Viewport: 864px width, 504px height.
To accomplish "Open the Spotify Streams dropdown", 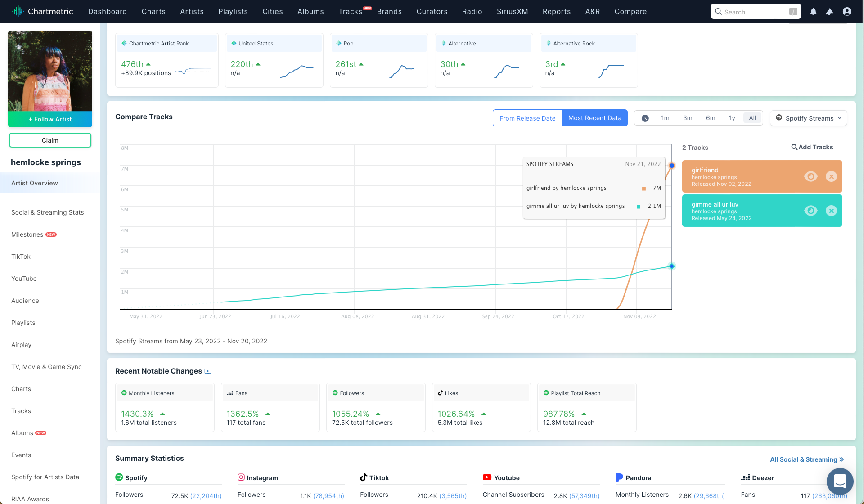I will coord(809,118).
